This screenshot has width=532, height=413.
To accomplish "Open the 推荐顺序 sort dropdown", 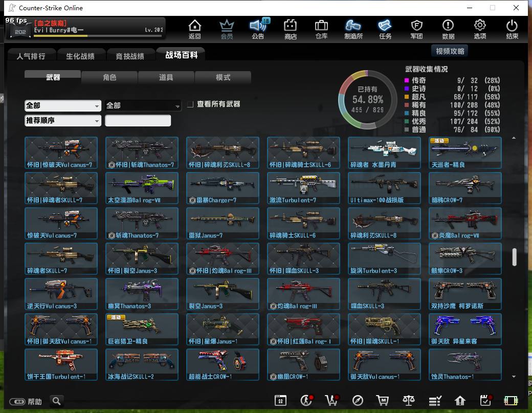I will coord(63,120).
